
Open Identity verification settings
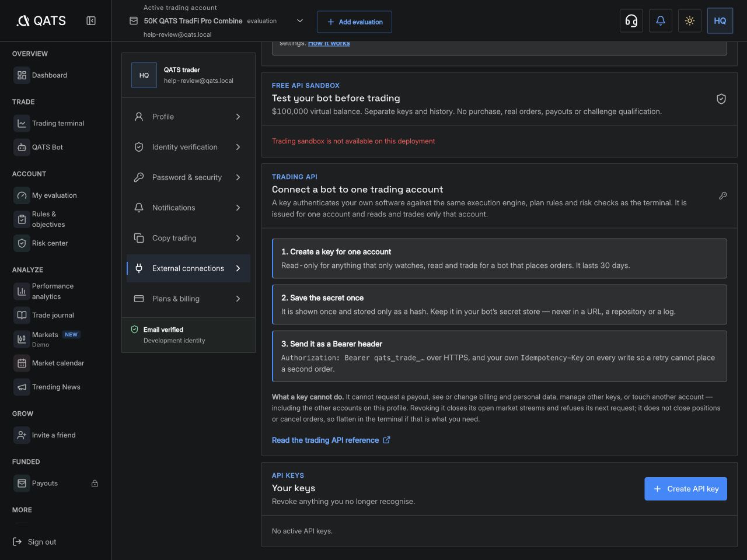click(x=189, y=147)
